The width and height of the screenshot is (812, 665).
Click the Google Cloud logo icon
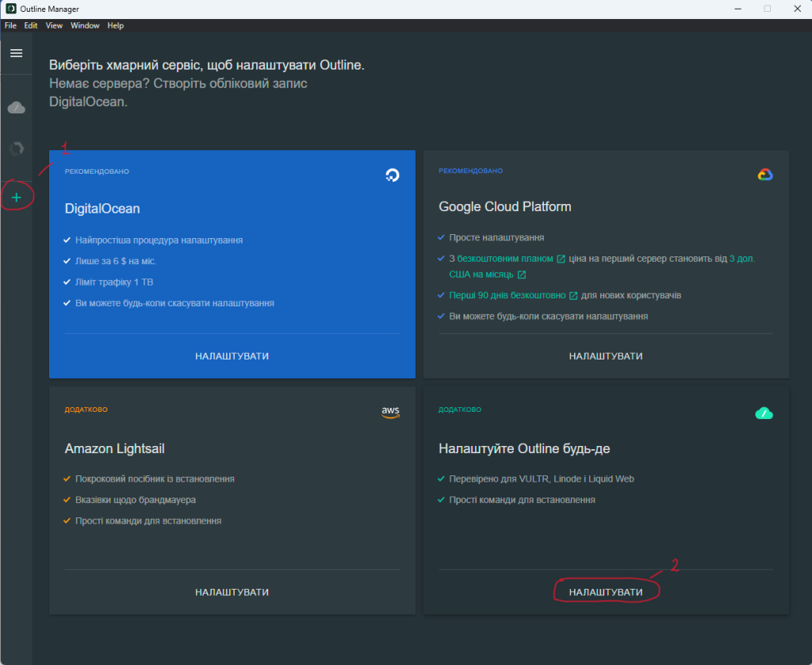point(764,175)
